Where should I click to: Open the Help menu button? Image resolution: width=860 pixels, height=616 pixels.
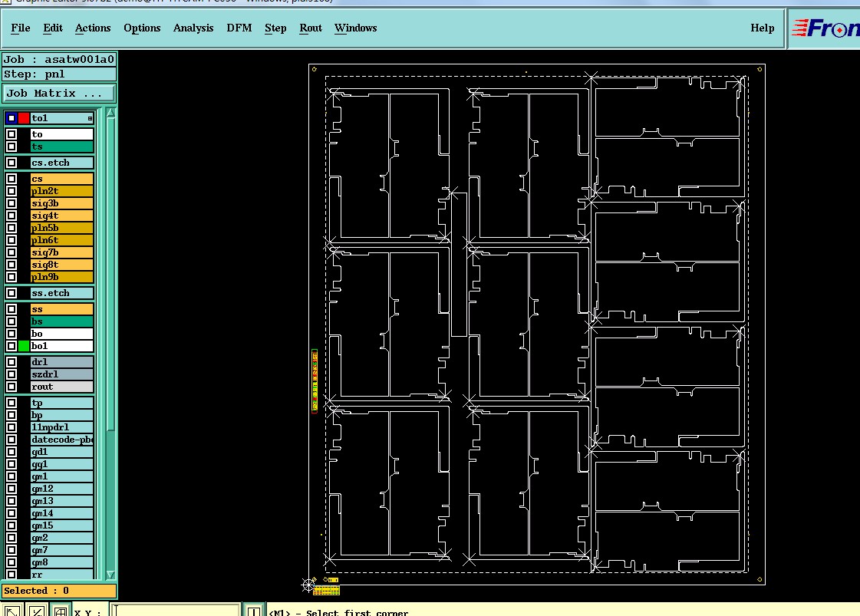[763, 28]
